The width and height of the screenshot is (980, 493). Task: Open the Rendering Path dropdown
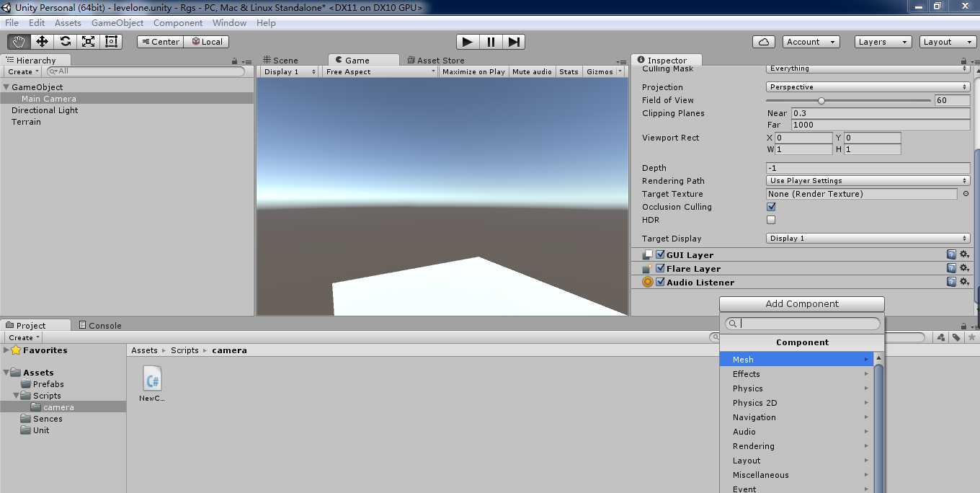868,181
